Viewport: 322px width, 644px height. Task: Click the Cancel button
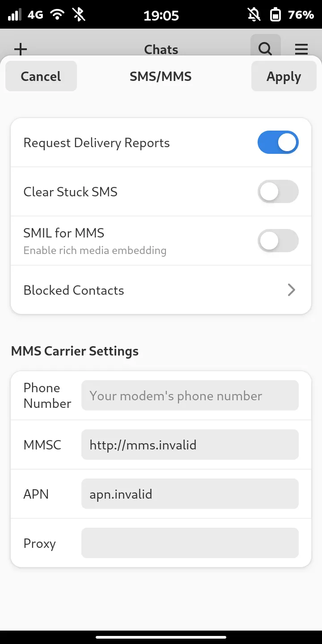(41, 76)
